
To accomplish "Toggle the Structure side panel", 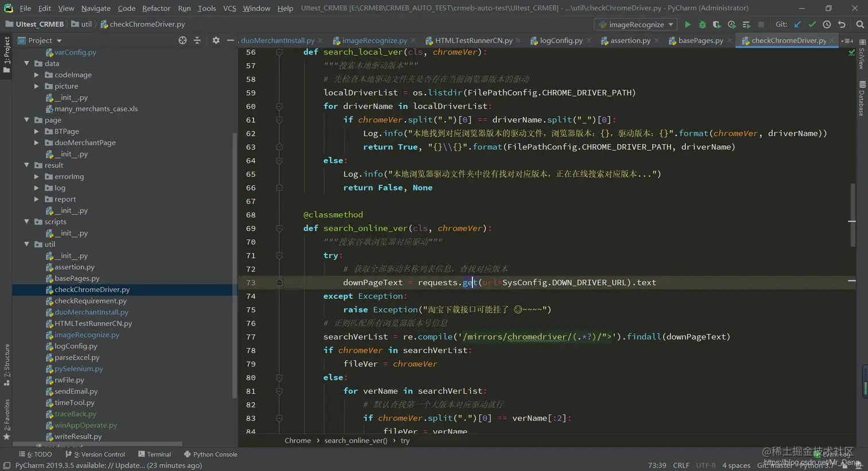I will click(x=6, y=364).
